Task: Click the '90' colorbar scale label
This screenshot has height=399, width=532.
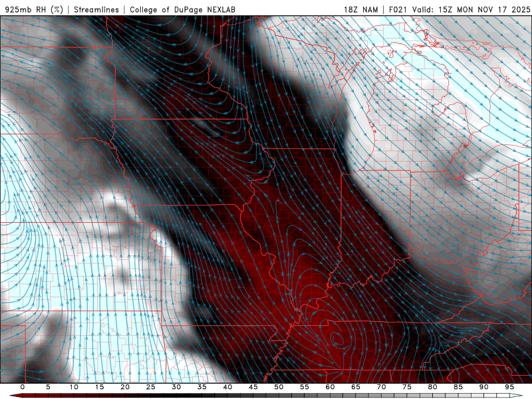Action: click(x=483, y=387)
